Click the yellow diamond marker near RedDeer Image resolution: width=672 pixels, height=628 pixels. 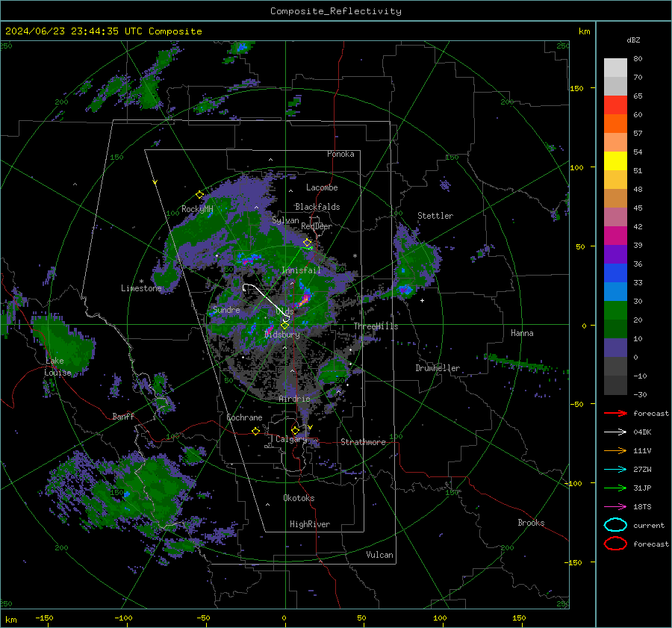(x=307, y=243)
